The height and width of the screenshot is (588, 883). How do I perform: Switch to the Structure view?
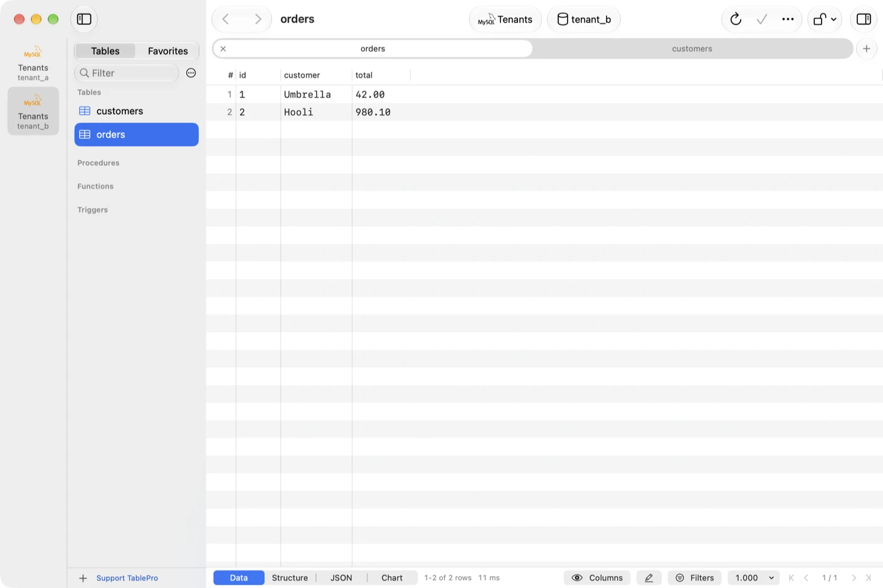(x=290, y=578)
